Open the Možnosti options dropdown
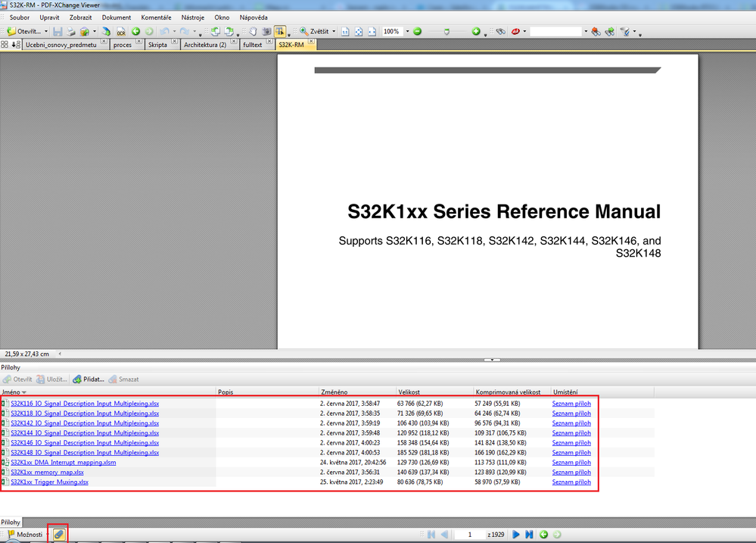 pos(29,535)
